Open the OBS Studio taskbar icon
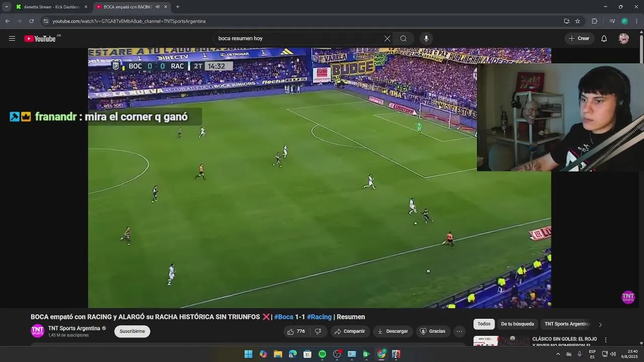This screenshot has width=644, height=362. tap(337, 354)
